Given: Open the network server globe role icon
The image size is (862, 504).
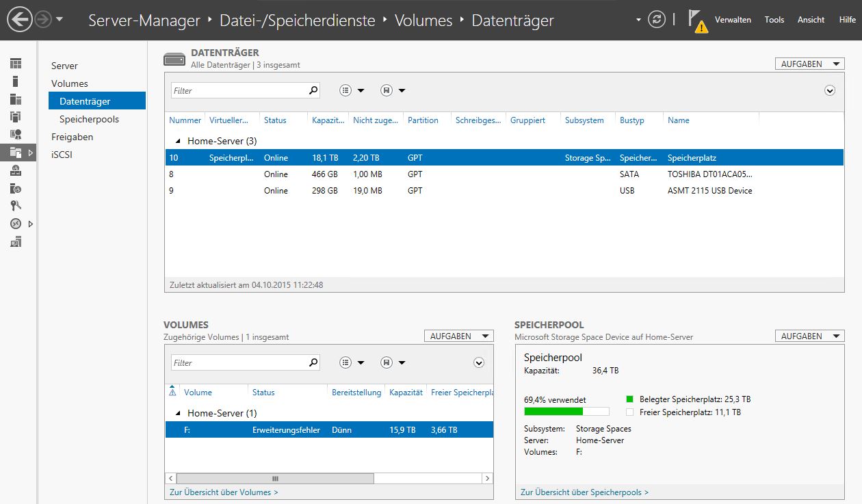Looking at the screenshot, I should pyautogui.click(x=16, y=170).
